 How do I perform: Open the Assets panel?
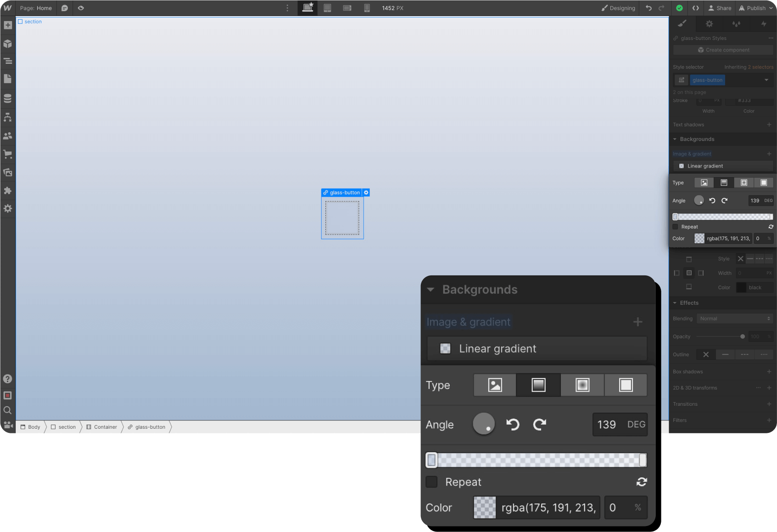tap(8, 172)
